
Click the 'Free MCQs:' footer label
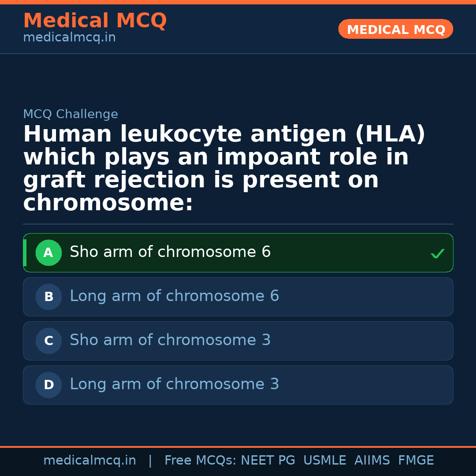pos(200,461)
